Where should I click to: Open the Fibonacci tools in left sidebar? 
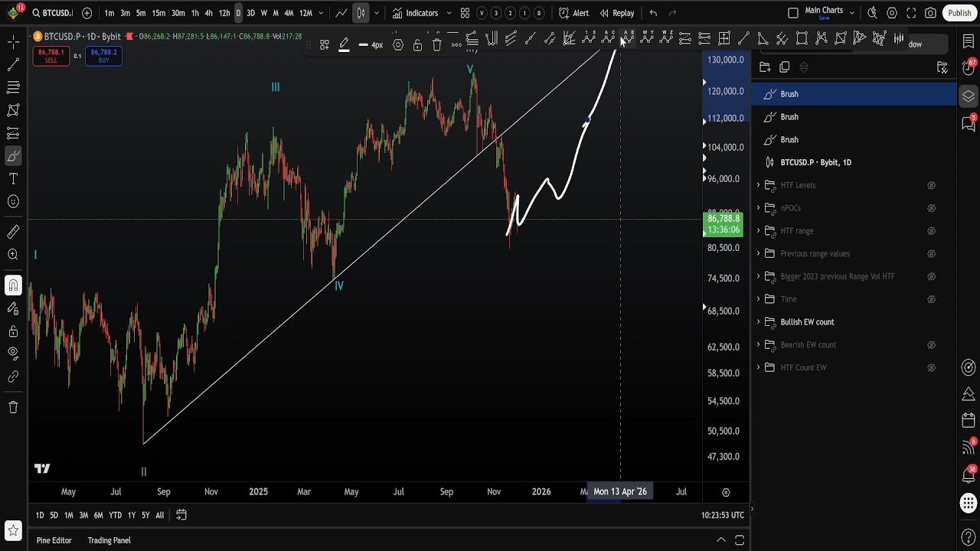13,88
